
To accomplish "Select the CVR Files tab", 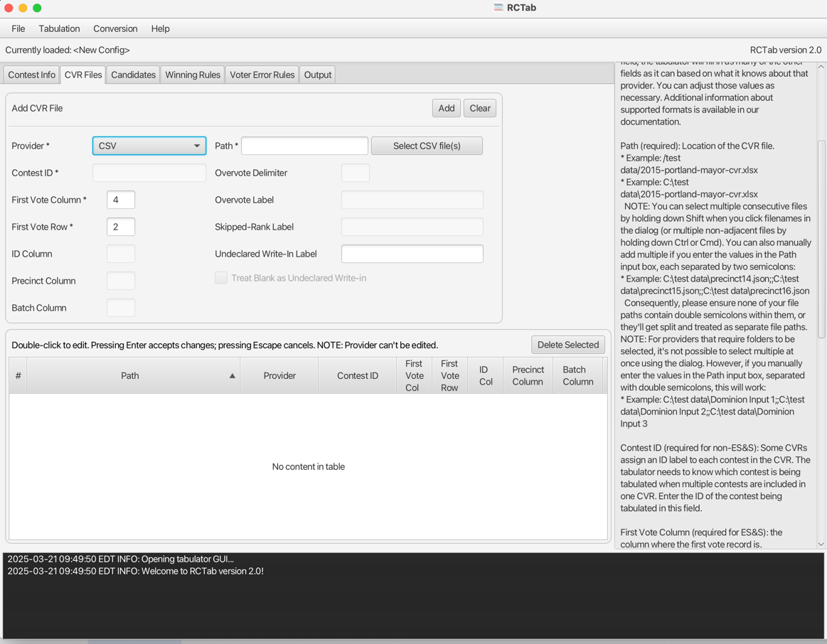I will pyautogui.click(x=83, y=75).
